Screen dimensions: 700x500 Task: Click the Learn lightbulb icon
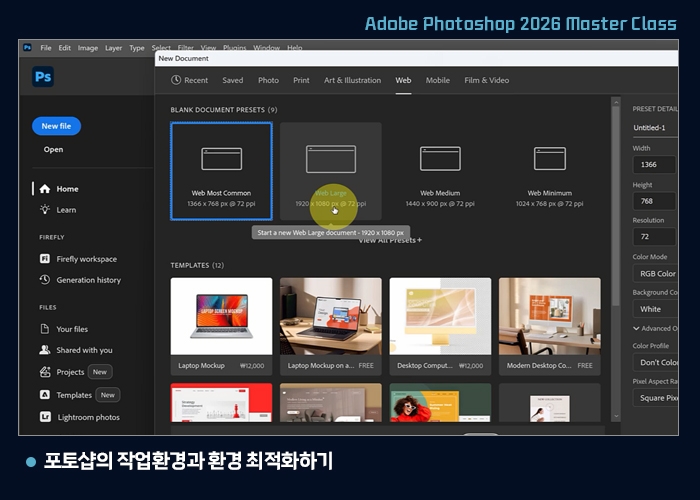(x=45, y=209)
